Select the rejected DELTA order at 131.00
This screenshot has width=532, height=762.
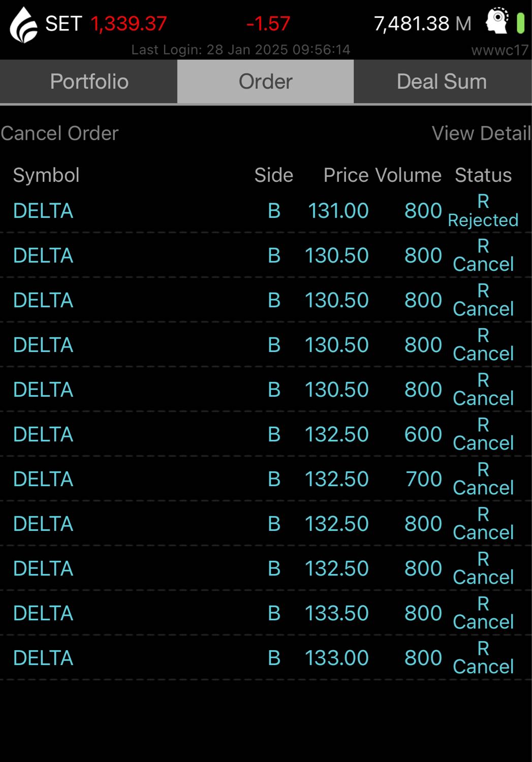pos(266,211)
